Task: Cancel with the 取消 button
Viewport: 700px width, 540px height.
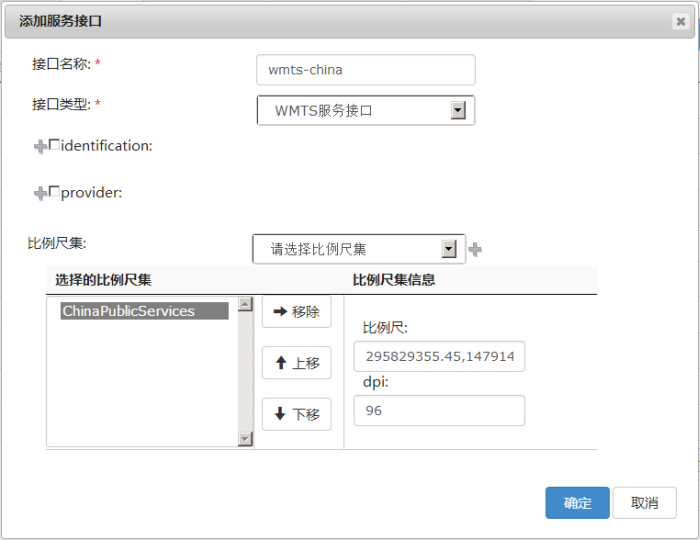Action: click(x=644, y=503)
